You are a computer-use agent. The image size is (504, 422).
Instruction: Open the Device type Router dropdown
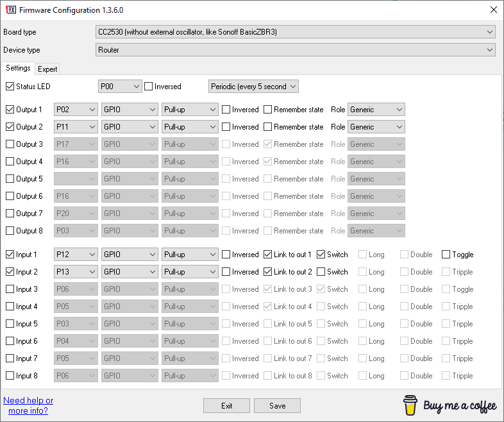click(x=296, y=50)
